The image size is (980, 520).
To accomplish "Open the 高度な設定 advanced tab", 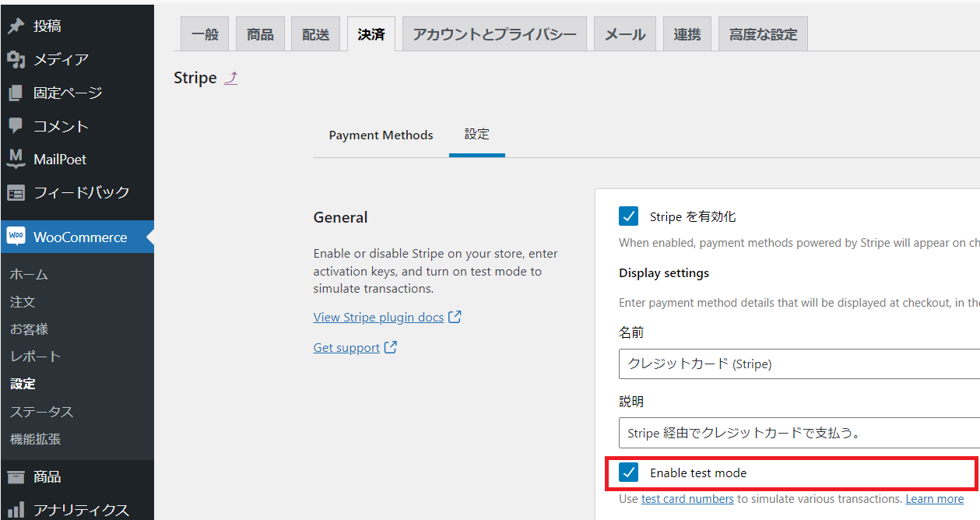I will click(x=763, y=34).
